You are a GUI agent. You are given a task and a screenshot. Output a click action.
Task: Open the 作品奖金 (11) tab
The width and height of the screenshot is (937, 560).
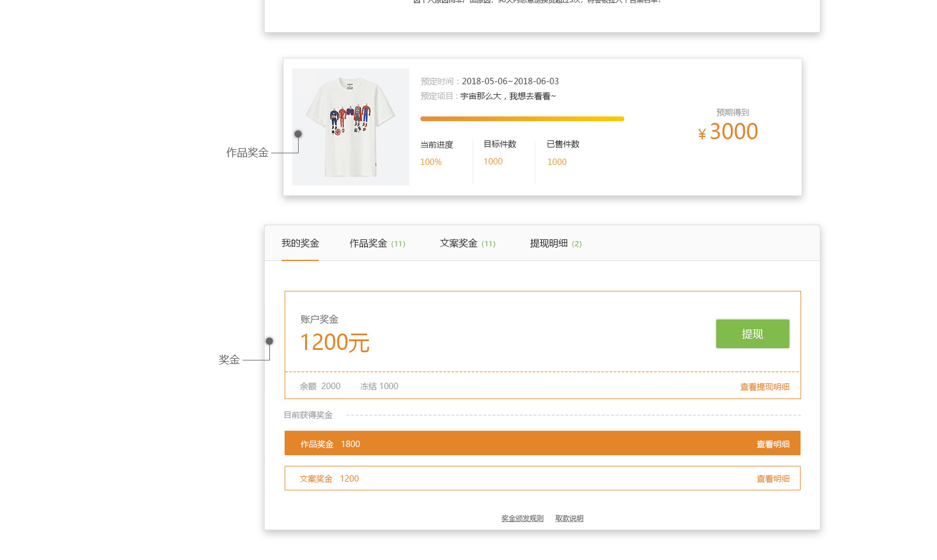click(x=377, y=243)
